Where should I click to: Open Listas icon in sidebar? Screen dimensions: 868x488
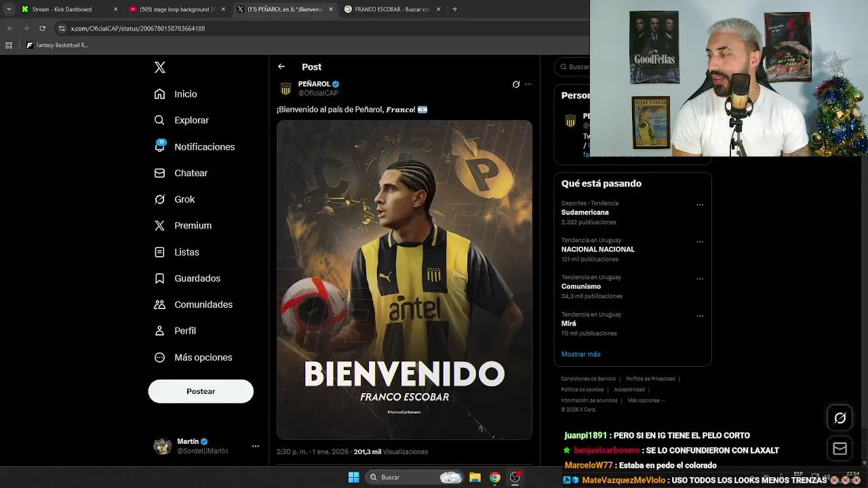159,252
